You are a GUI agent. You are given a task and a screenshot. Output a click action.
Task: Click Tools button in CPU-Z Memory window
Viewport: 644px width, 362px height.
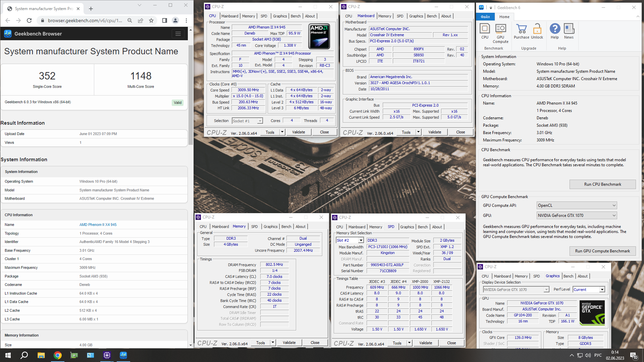click(261, 343)
